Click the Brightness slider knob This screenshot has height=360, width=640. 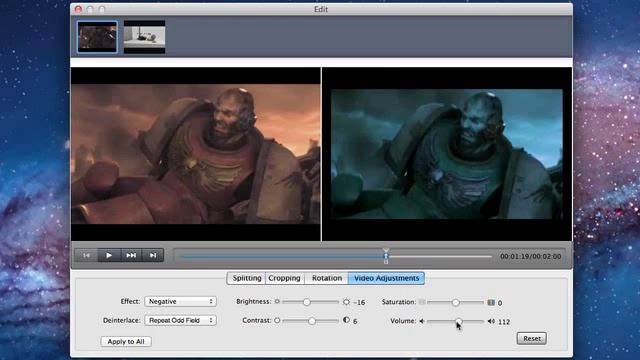click(x=307, y=302)
